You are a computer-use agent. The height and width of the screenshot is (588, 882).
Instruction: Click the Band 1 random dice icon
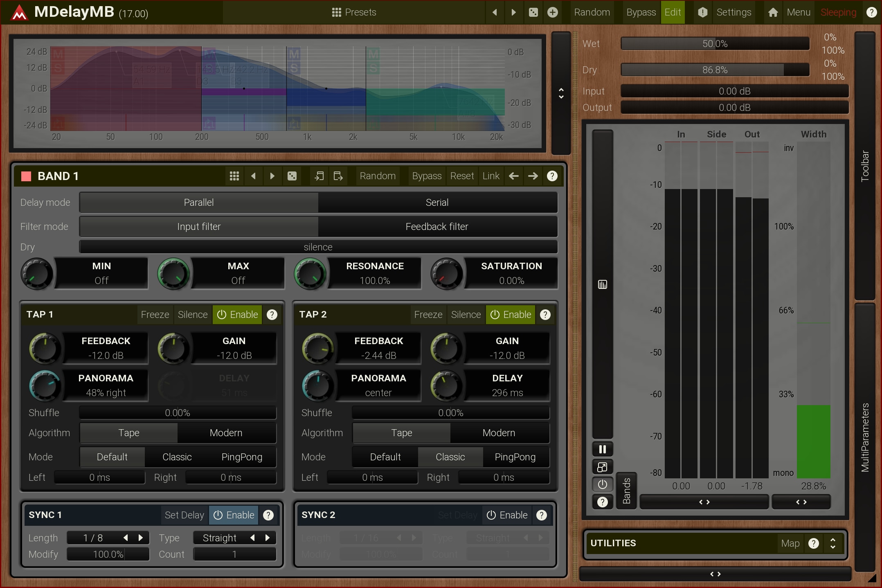[292, 176]
